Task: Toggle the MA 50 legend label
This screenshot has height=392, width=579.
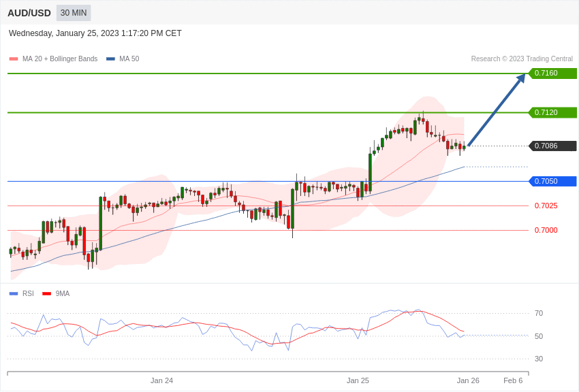Action: pos(129,59)
